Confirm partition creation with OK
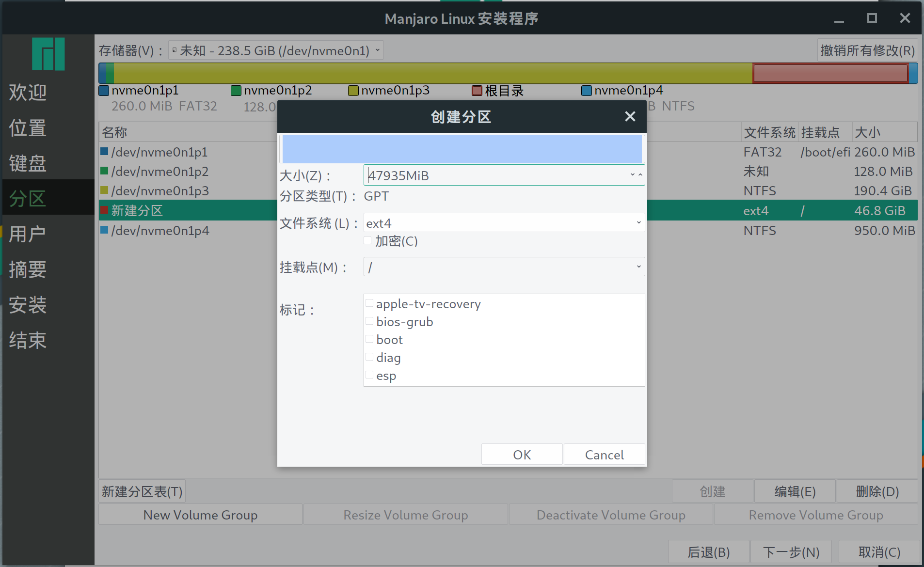The width and height of the screenshot is (924, 567). click(x=522, y=455)
